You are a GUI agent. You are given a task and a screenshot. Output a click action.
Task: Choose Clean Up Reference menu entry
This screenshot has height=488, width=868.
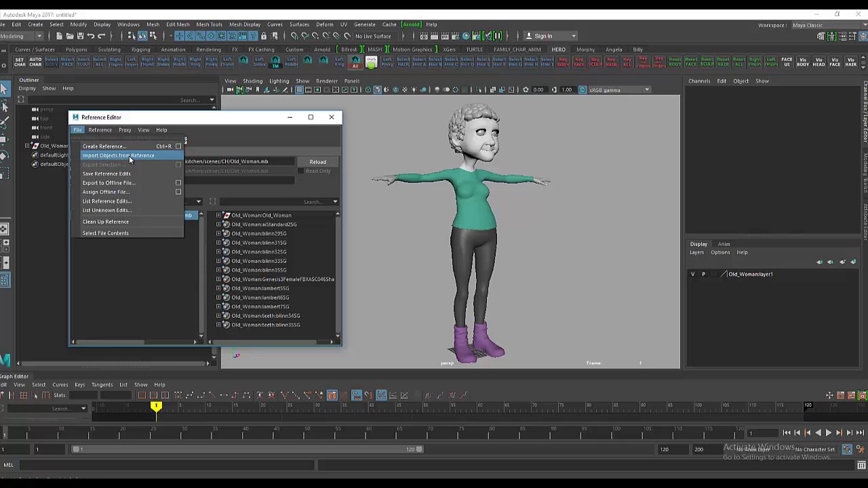click(105, 222)
